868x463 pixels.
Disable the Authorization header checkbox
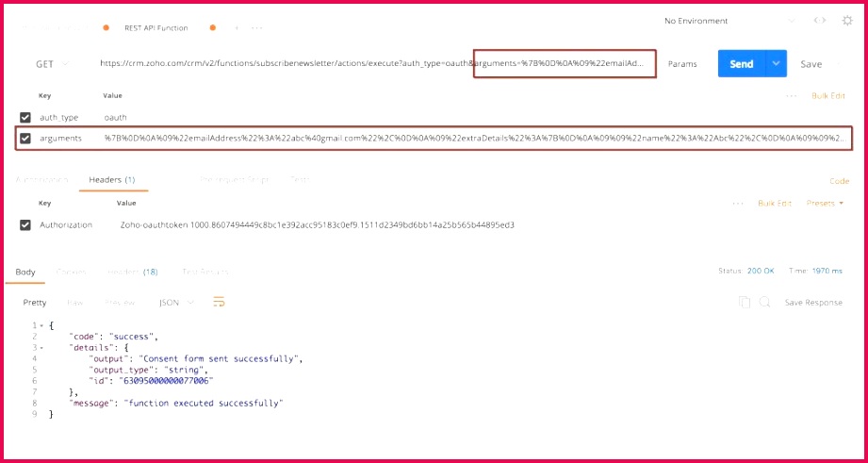(25, 224)
